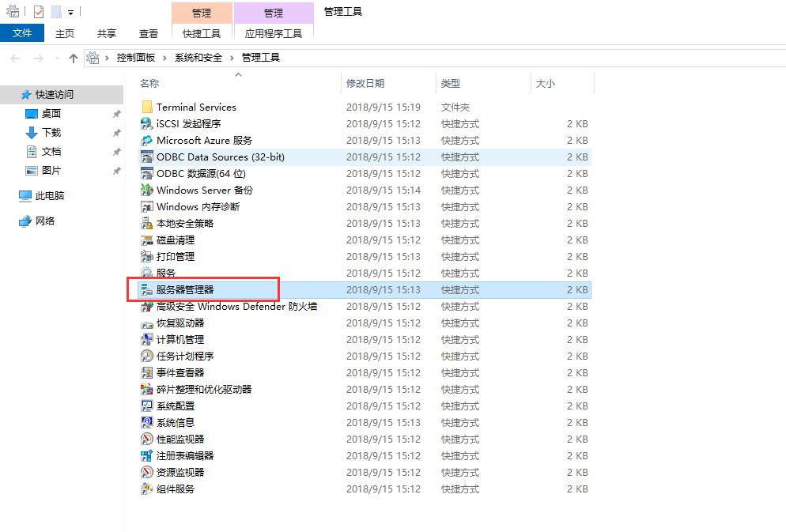Go up one level with Up arrow
This screenshot has width=786, height=532.
point(74,58)
